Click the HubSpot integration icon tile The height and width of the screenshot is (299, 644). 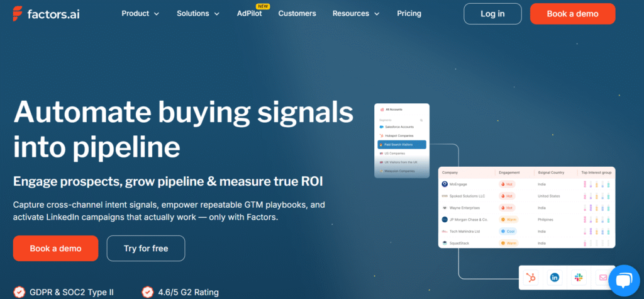(531, 278)
